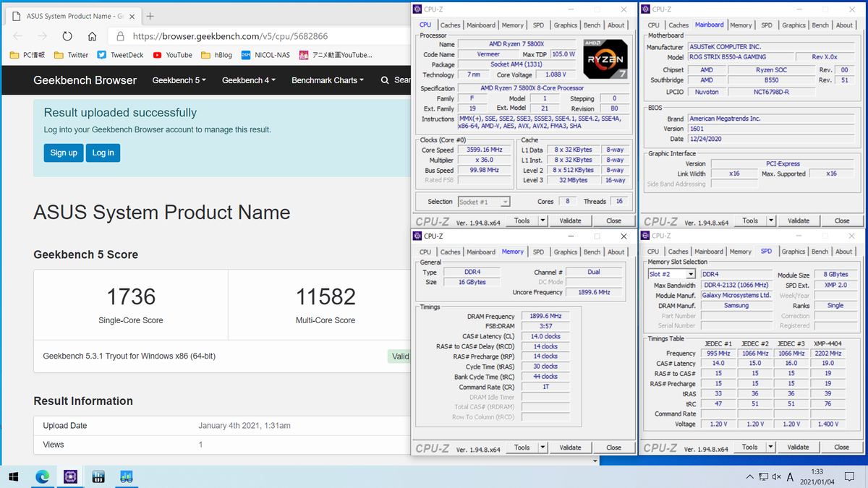Switch to Bench tab in CPU tab window

pyautogui.click(x=592, y=25)
